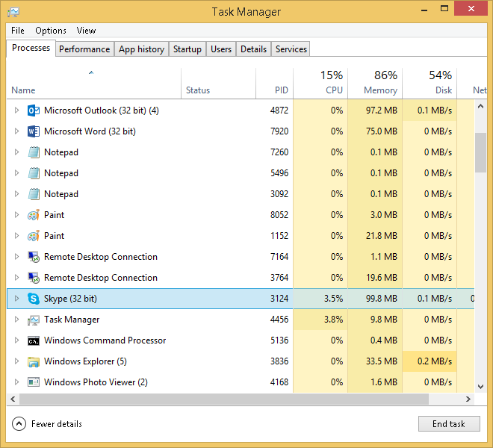This screenshot has height=448, width=493.
Task: Expand the Windows Explorer (5) group
Action: [x=16, y=361]
